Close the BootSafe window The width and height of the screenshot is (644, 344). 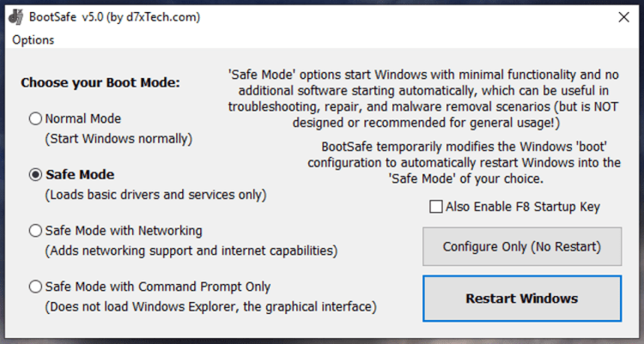(x=623, y=16)
